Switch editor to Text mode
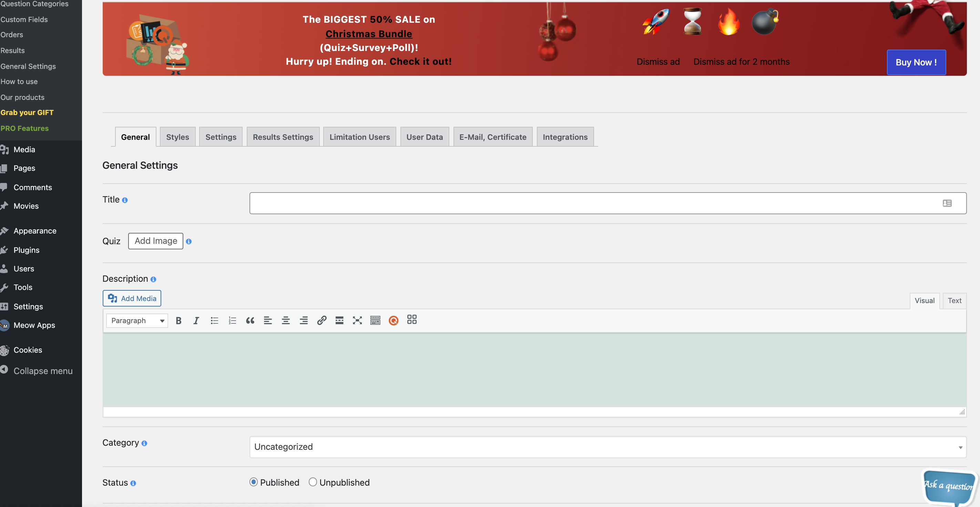980x507 pixels. point(954,300)
